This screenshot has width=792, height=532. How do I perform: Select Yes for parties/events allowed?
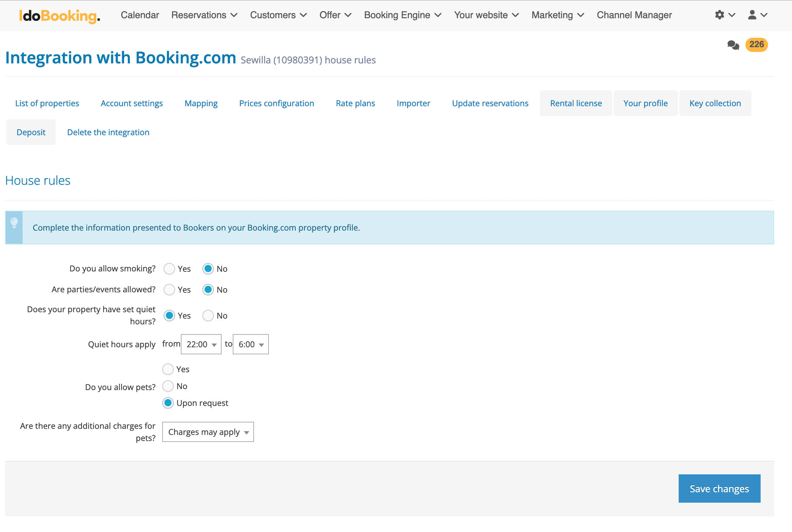click(x=169, y=290)
